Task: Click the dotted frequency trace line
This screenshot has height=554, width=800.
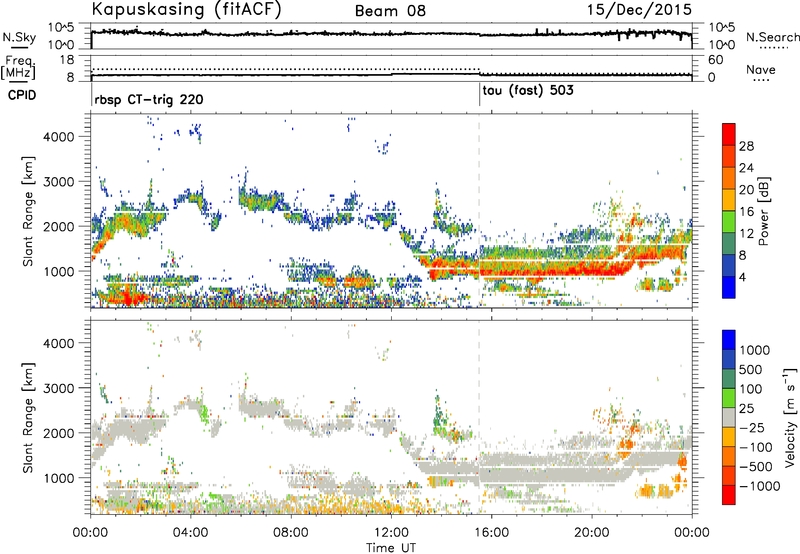Action: (285, 69)
